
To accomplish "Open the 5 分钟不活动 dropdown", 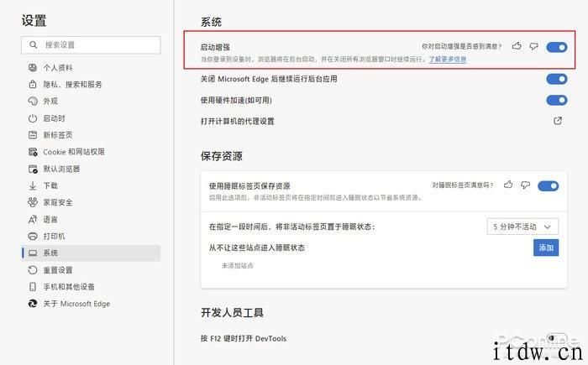I will (522, 227).
